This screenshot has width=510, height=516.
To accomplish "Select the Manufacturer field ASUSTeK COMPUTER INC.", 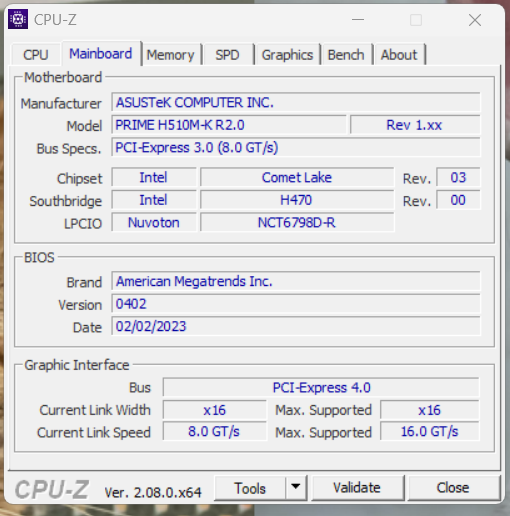I will [296, 102].
